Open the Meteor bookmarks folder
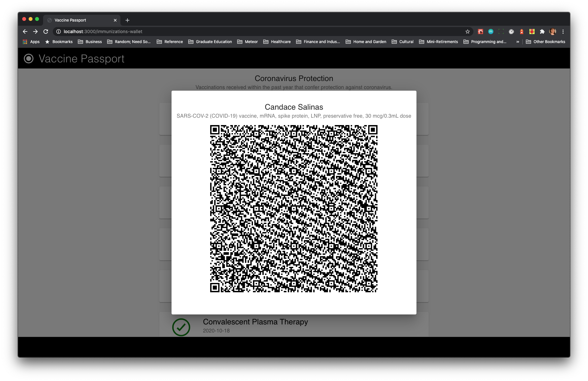The height and width of the screenshot is (381, 588). click(x=247, y=42)
